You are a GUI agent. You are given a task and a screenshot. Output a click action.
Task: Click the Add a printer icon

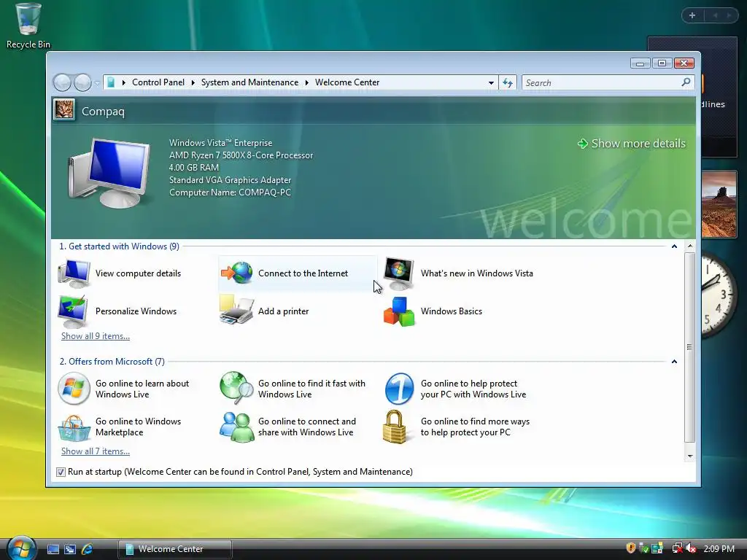point(236,310)
